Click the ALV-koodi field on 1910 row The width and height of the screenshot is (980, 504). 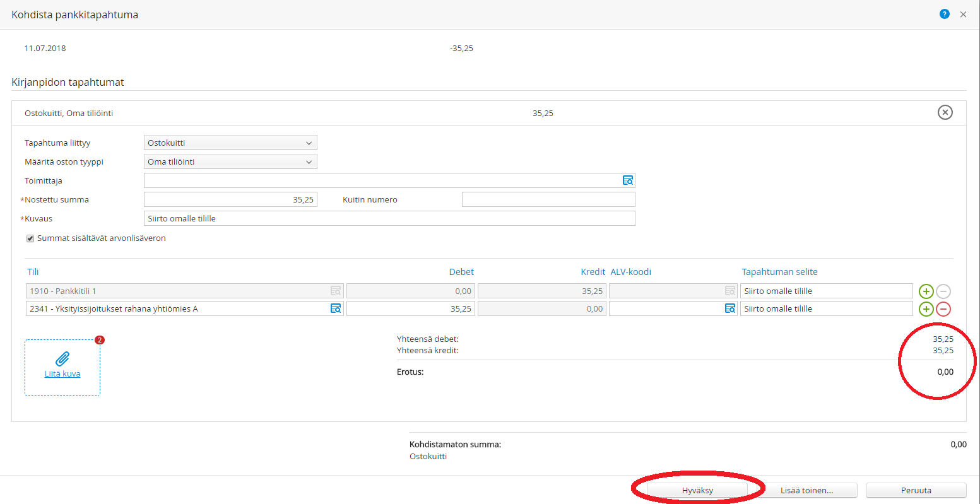673,291
